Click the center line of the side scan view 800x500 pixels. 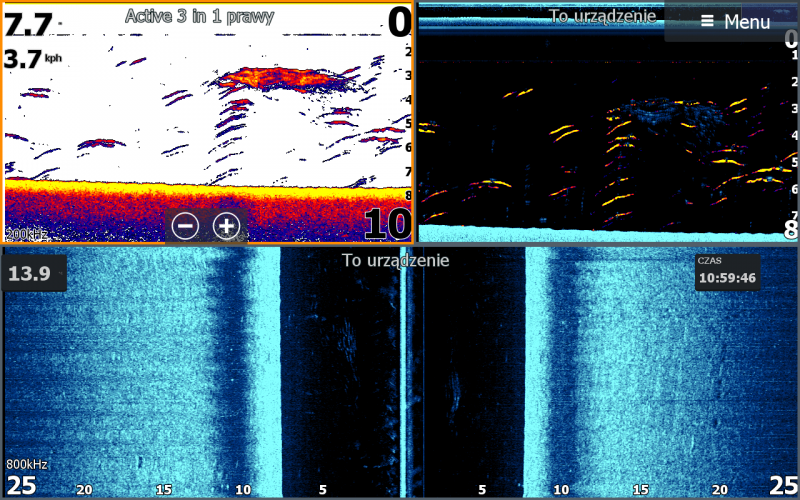403,370
